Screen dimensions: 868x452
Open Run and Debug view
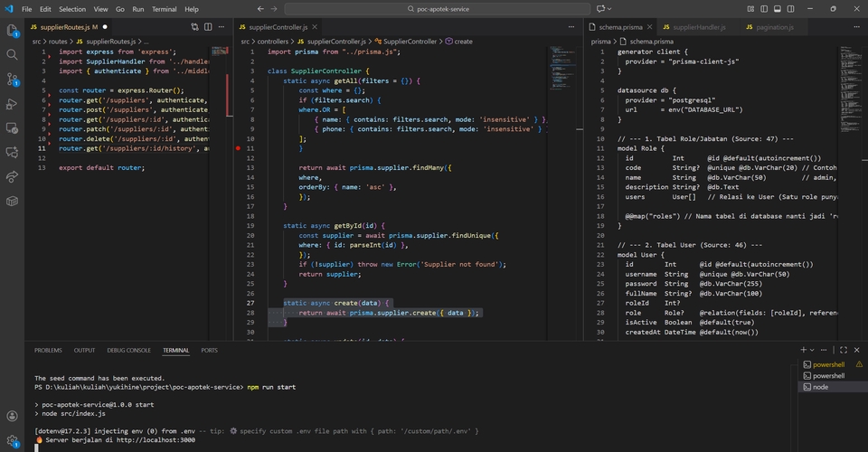[12, 103]
